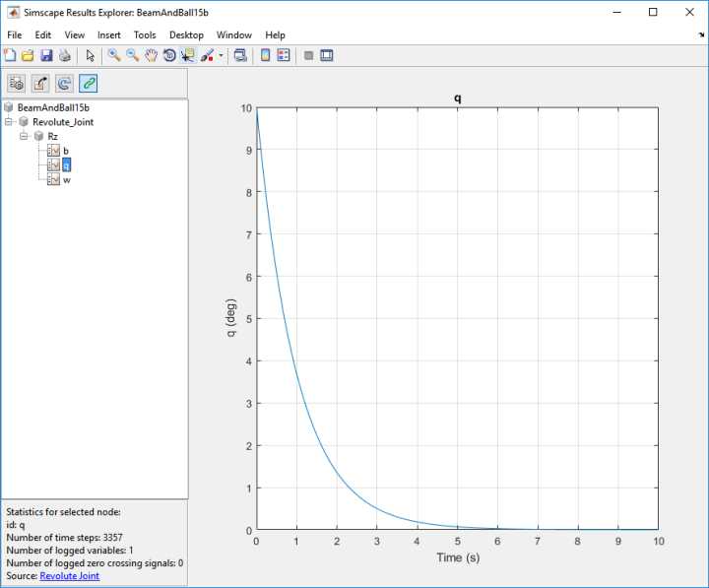Click the signal icon next to w
709x588 pixels.
53,179
